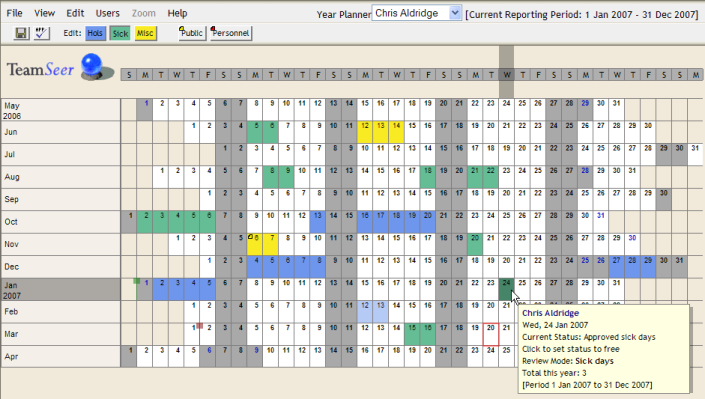Screen dimensions: 705x399
Task: Click green sick day 3 October
Action: coord(161,222)
